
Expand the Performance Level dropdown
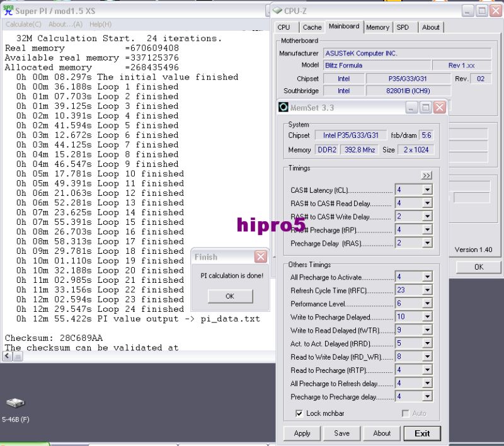pos(427,304)
